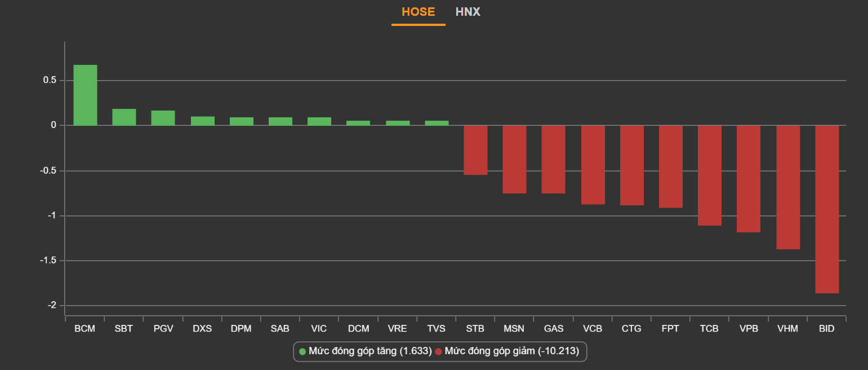Click the green BCM bar

point(85,95)
